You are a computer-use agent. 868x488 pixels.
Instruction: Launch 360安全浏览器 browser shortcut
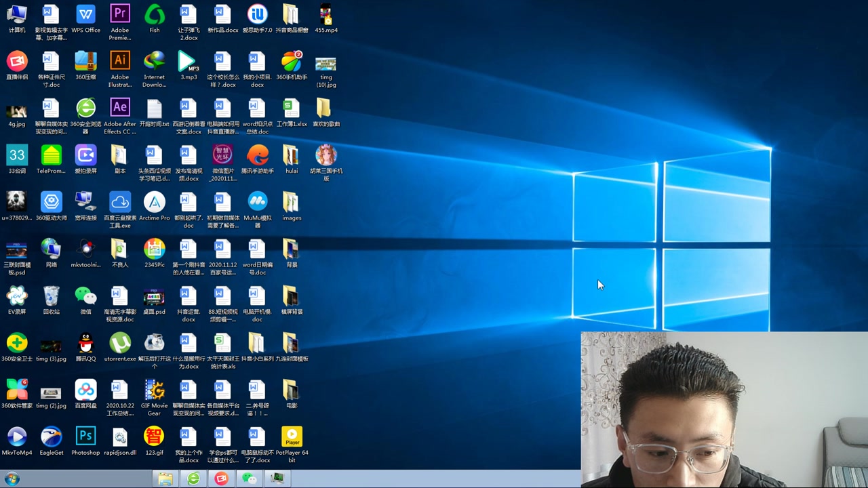(85, 116)
